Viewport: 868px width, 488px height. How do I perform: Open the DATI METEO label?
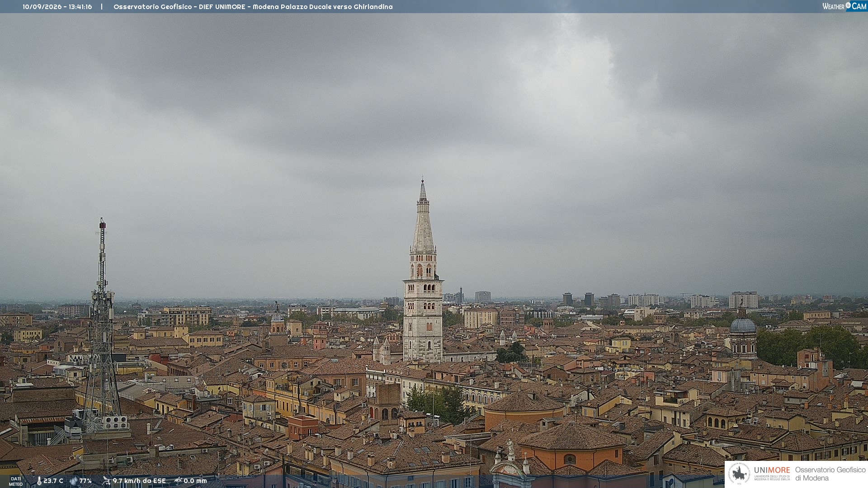click(x=16, y=482)
